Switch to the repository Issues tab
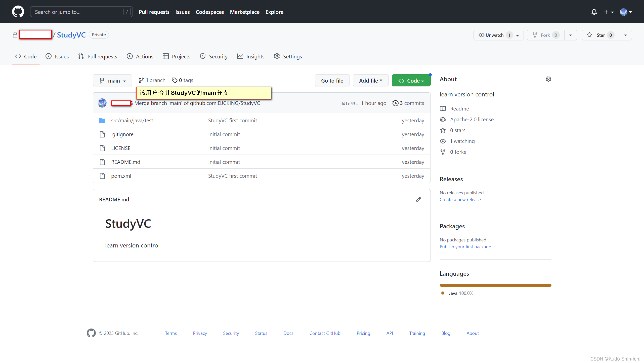The image size is (644, 363). (57, 56)
